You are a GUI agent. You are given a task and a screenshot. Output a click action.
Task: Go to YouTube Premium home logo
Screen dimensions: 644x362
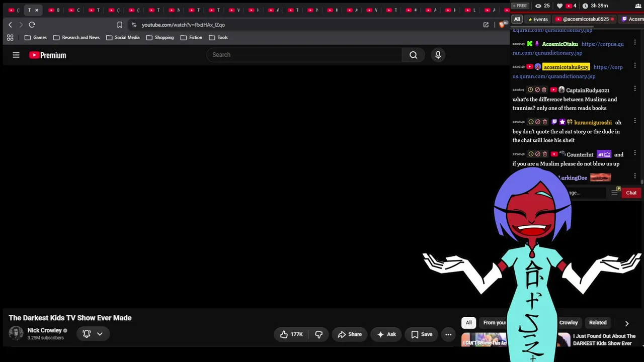tap(47, 55)
